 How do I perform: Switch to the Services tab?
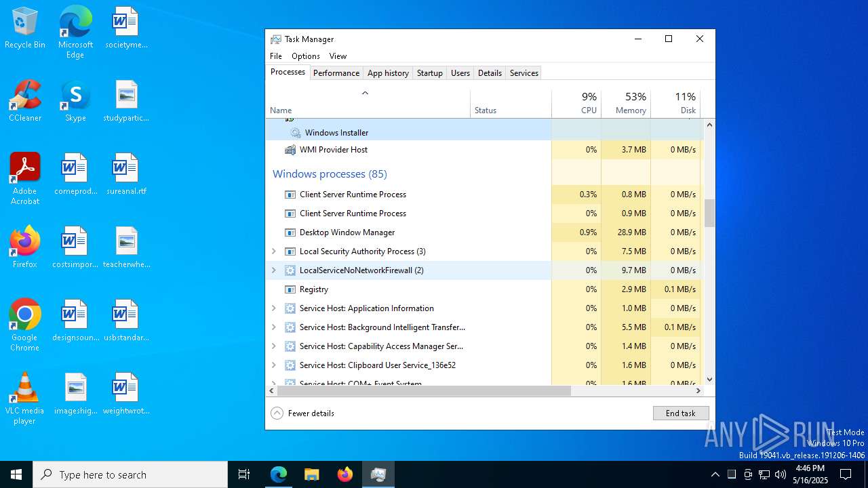[x=524, y=73]
